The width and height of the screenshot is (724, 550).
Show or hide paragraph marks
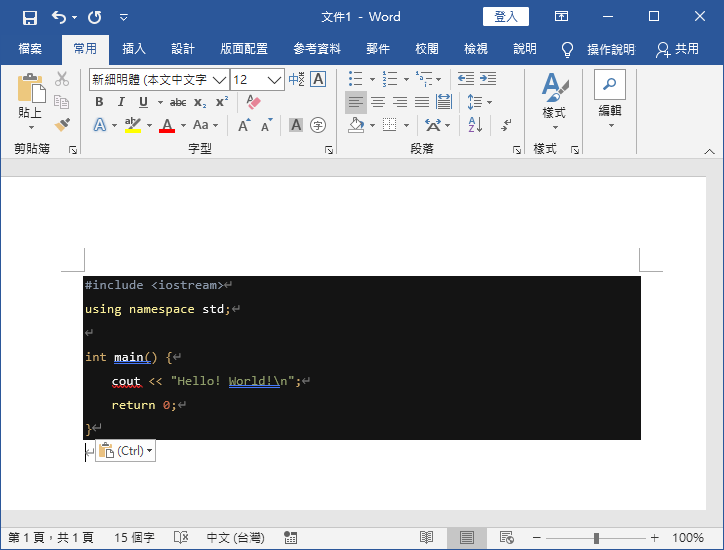pos(506,125)
